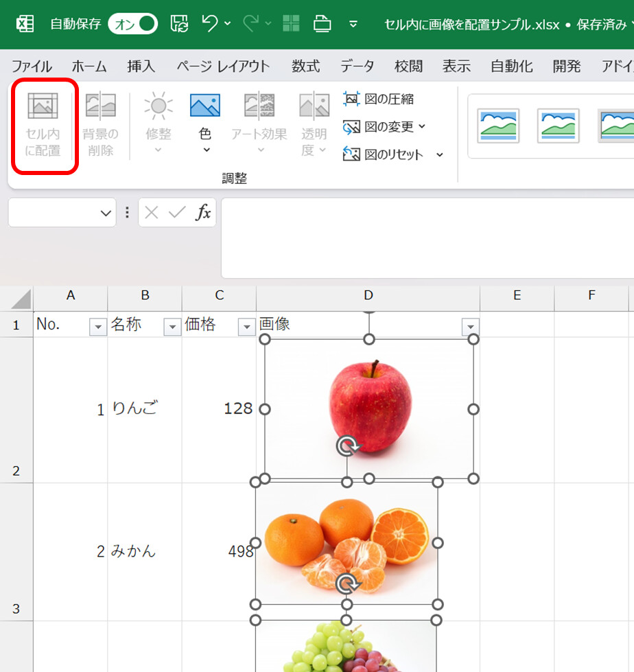
Task: Click the Insert Function fx button
Action: pyautogui.click(x=203, y=213)
